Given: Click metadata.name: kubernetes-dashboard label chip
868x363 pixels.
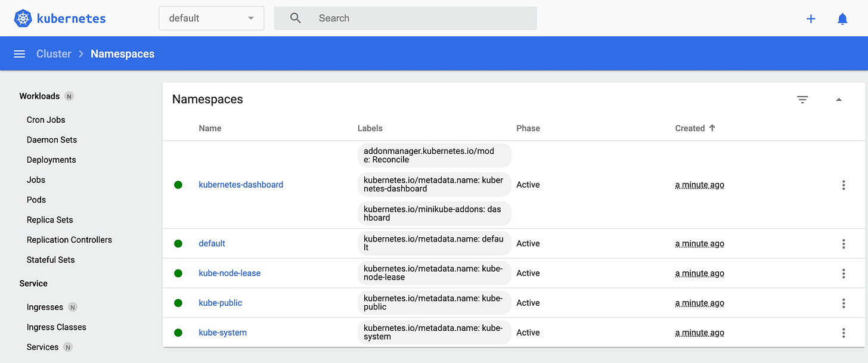Looking at the screenshot, I should tap(435, 184).
